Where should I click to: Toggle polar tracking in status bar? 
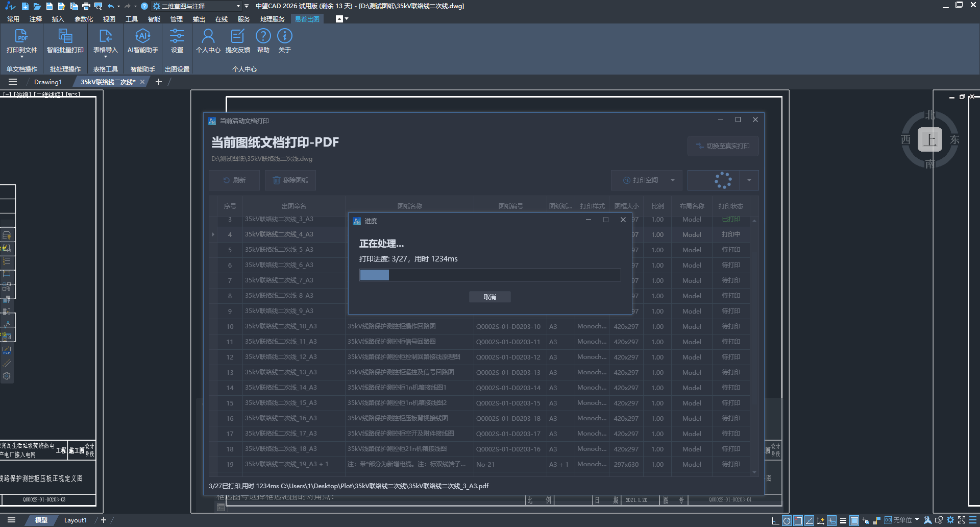(x=787, y=520)
